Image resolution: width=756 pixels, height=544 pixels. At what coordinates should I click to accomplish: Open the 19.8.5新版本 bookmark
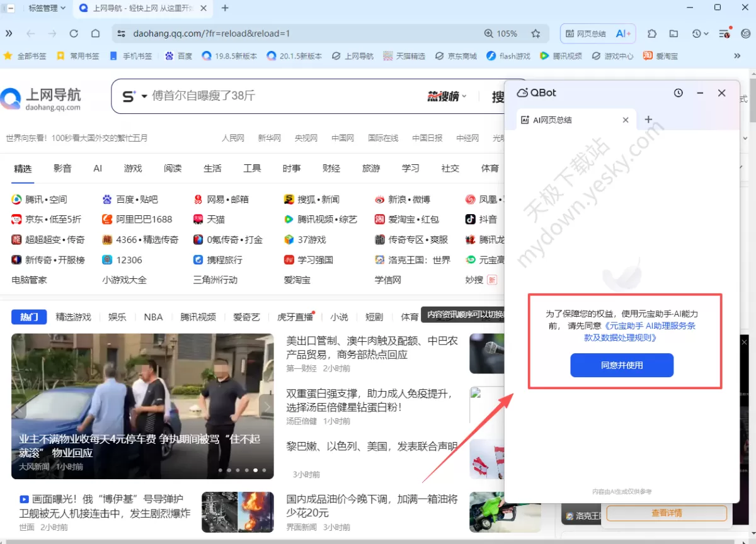(229, 56)
